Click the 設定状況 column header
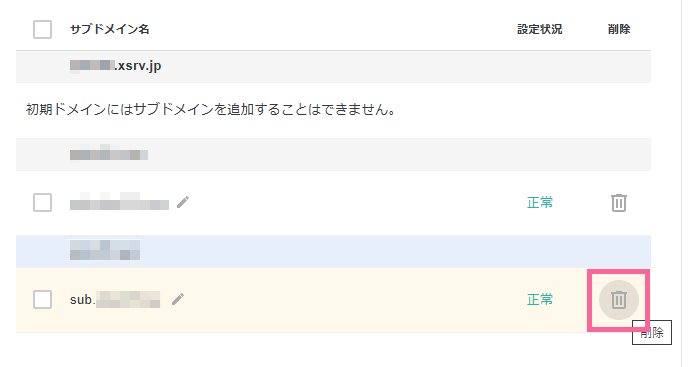 pos(539,29)
